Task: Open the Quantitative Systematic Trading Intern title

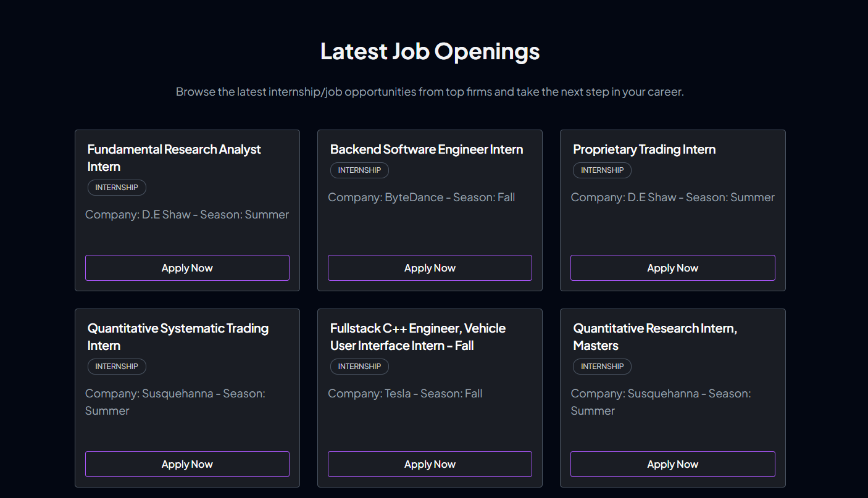Action: pos(178,337)
